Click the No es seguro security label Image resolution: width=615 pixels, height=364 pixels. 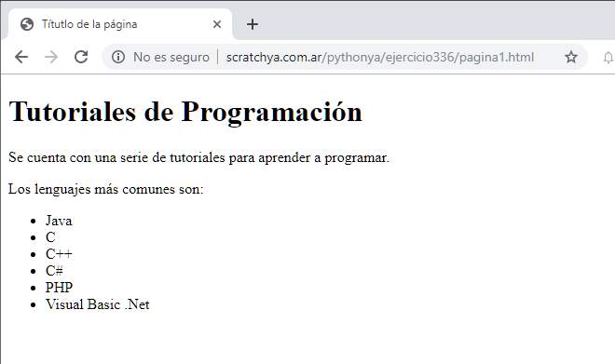pyautogui.click(x=171, y=57)
